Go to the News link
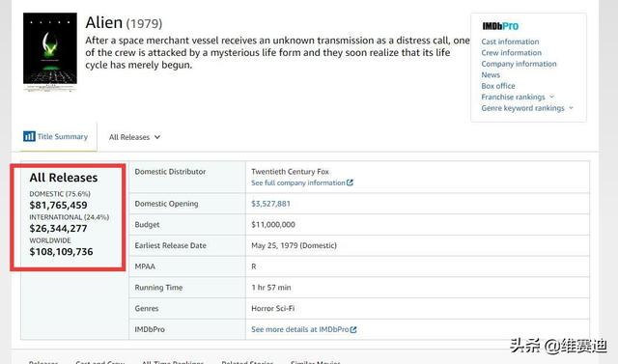 (x=491, y=74)
